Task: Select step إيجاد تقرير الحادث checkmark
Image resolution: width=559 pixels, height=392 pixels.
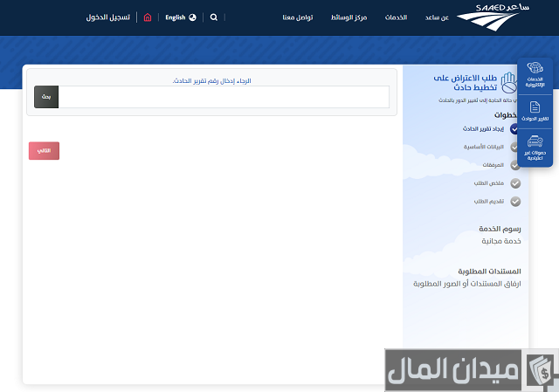Action: 514,129
